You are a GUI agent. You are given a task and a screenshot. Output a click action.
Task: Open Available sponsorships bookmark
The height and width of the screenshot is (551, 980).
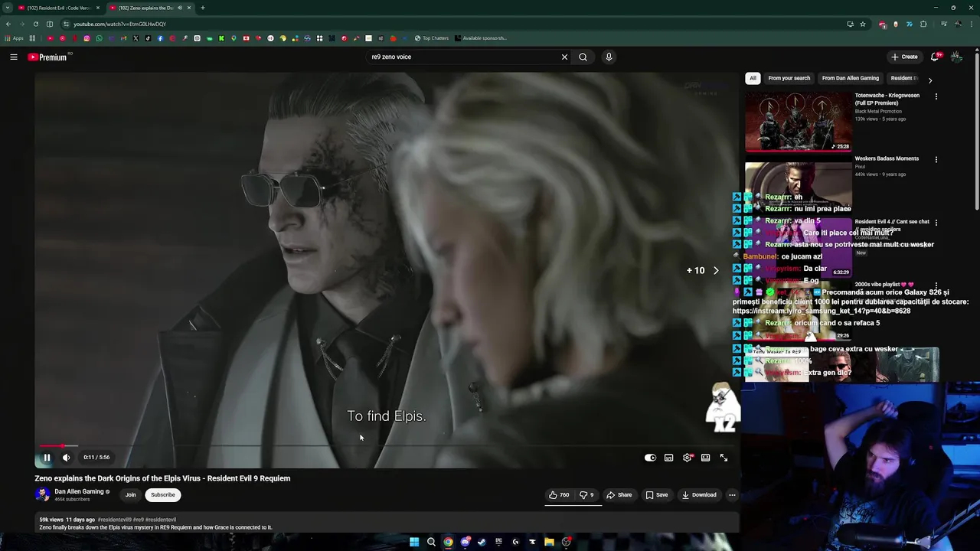point(481,38)
